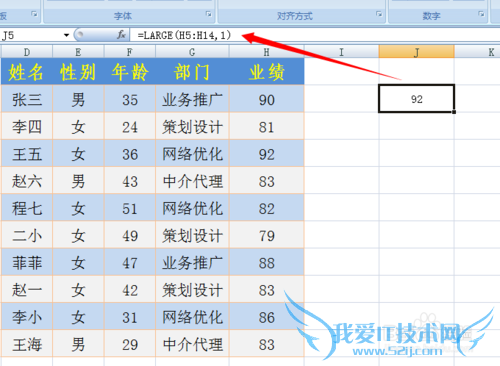Viewport: 500px width, 366px height.
Task: Click 赵六's age cell 43
Action: pos(130,181)
